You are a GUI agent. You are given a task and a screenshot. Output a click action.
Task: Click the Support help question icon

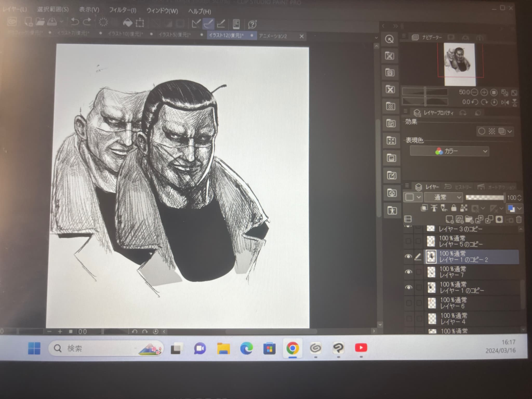[x=252, y=25]
